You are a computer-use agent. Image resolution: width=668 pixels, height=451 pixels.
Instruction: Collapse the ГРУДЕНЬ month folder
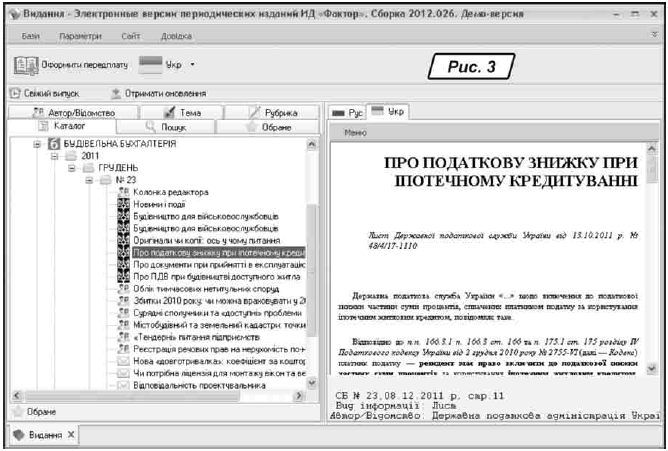(72, 169)
